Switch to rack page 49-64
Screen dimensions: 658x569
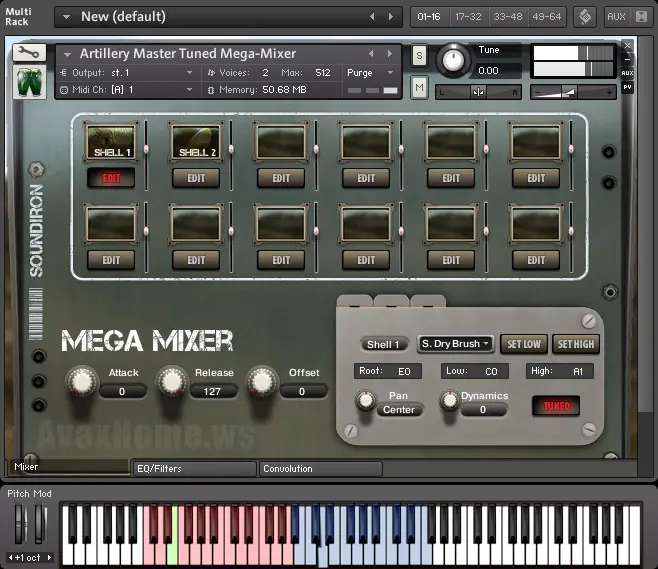click(x=547, y=17)
